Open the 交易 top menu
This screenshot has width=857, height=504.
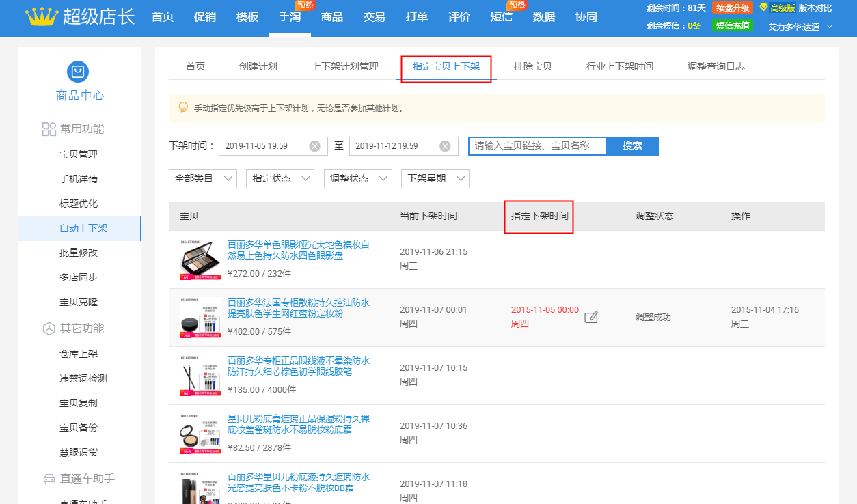[x=375, y=17]
